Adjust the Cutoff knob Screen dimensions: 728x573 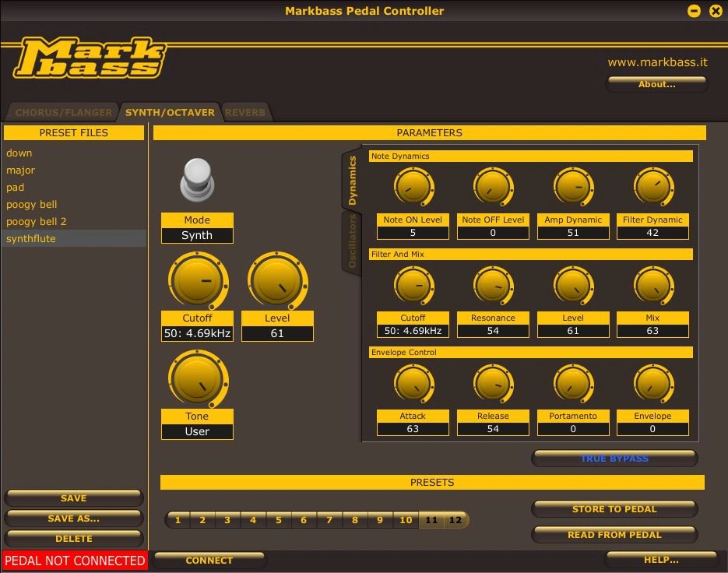coord(197,282)
